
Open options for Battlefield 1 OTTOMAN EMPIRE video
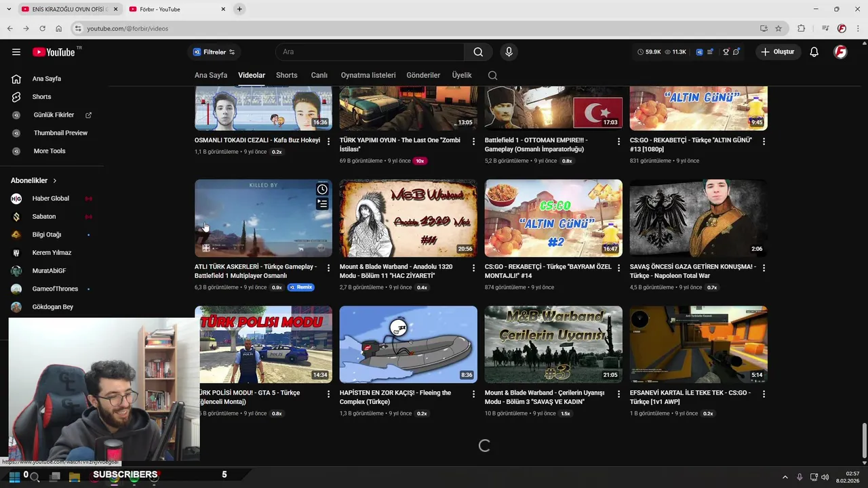click(618, 142)
